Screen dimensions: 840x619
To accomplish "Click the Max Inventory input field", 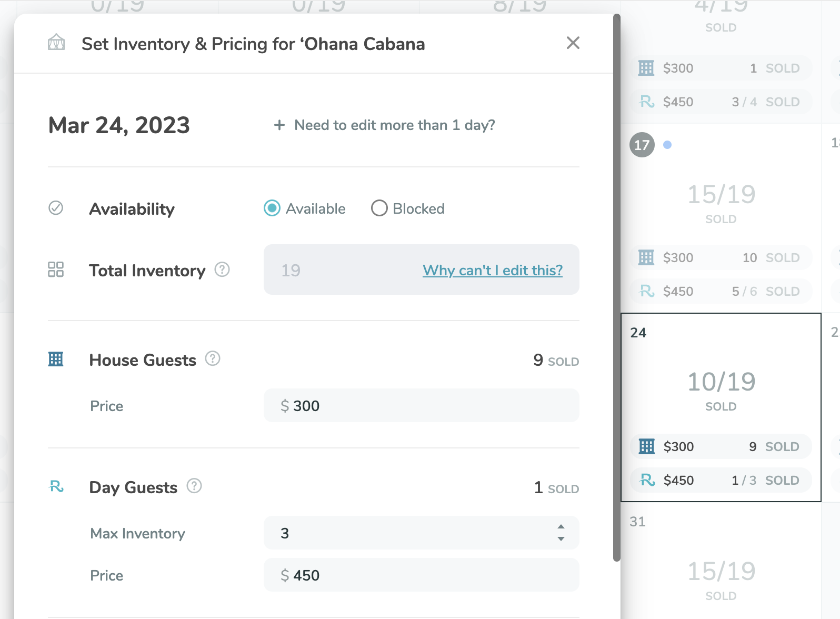I will click(x=411, y=533).
